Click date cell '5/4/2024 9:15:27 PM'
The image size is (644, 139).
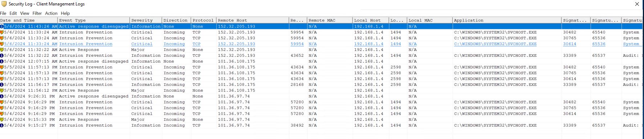pyautogui.click(x=29, y=126)
